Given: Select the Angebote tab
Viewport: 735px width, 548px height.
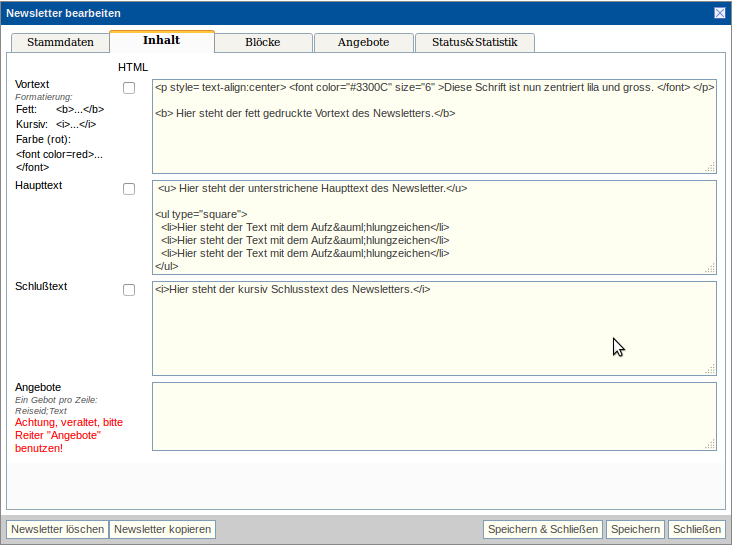Looking at the screenshot, I should tap(364, 42).
